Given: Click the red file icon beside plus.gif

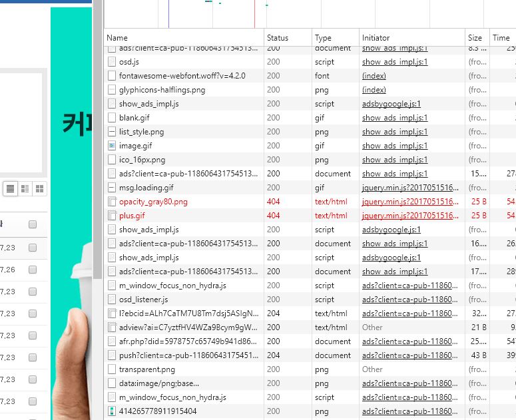Looking at the screenshot, I should click(x=112, y=216).
